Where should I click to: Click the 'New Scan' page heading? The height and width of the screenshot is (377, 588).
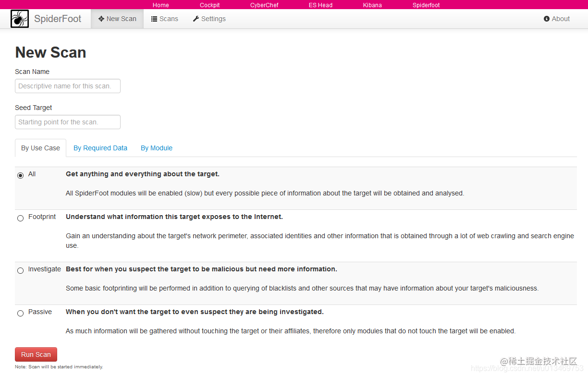pos(50,52)
